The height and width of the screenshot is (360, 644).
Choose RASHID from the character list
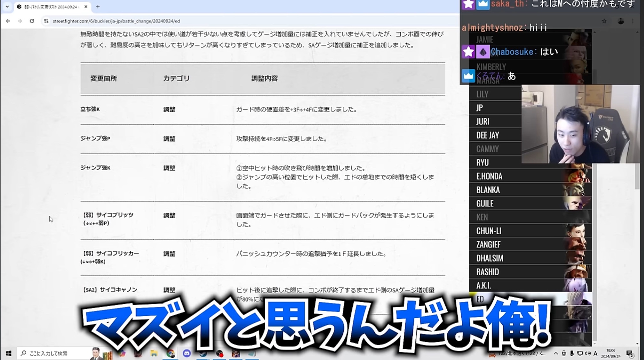point(530,272)
